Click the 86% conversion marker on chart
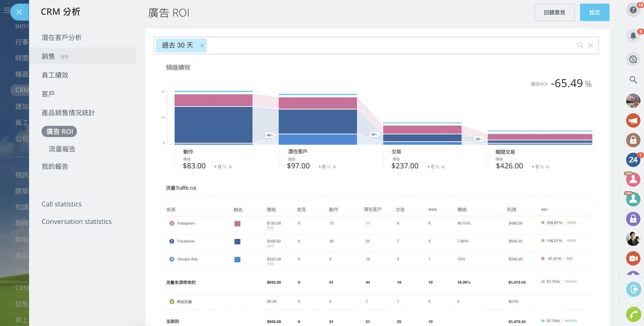The width and height of the screenshot is (644, 326). pyautogui.click(x=270, y=135)
